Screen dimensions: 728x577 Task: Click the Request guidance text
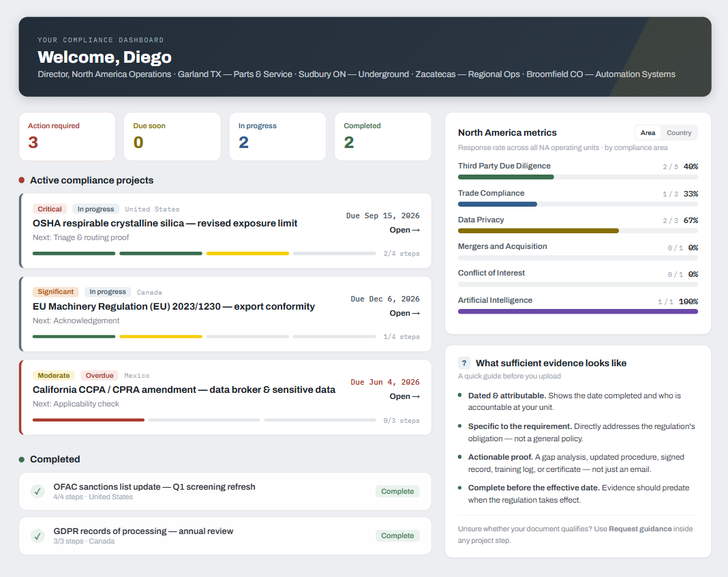coord(640,529)
